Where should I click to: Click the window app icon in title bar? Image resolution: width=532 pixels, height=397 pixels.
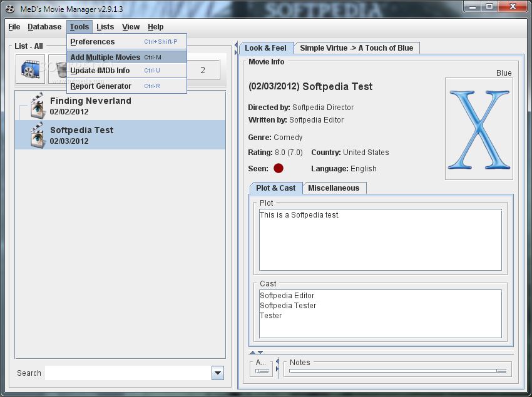coord(10,9)
